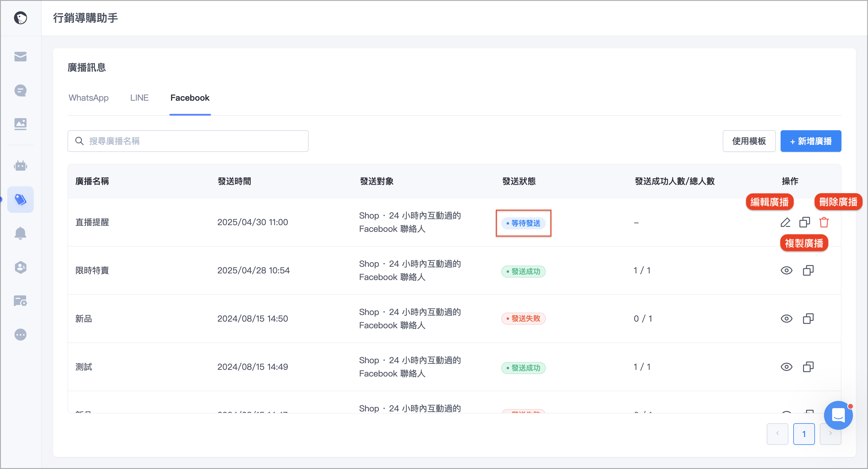
Task: Click the 發送失敗 badge for 新品
Action: coord(523,318)
